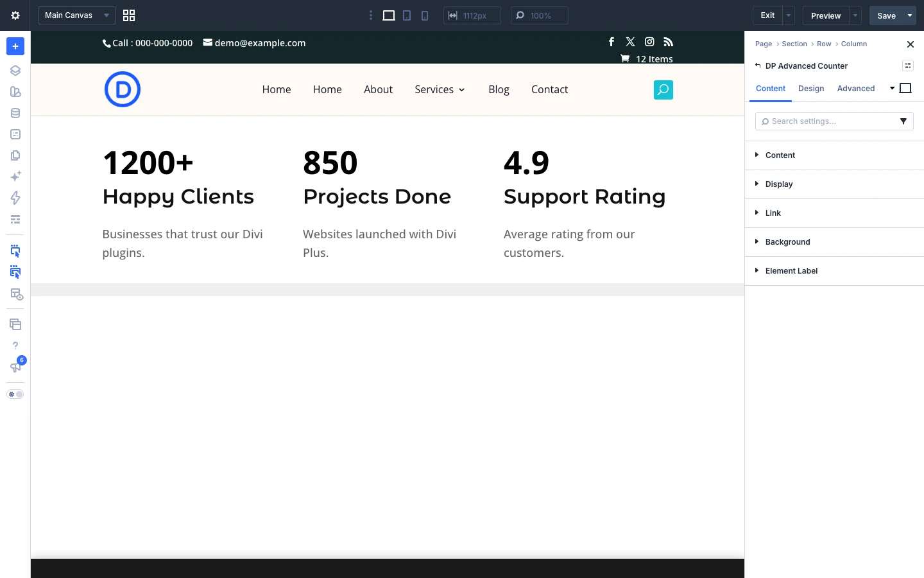Viewport: 924px width, 578px height.
Task: Expand the Content settings group
Action: (x=834, y=155)
